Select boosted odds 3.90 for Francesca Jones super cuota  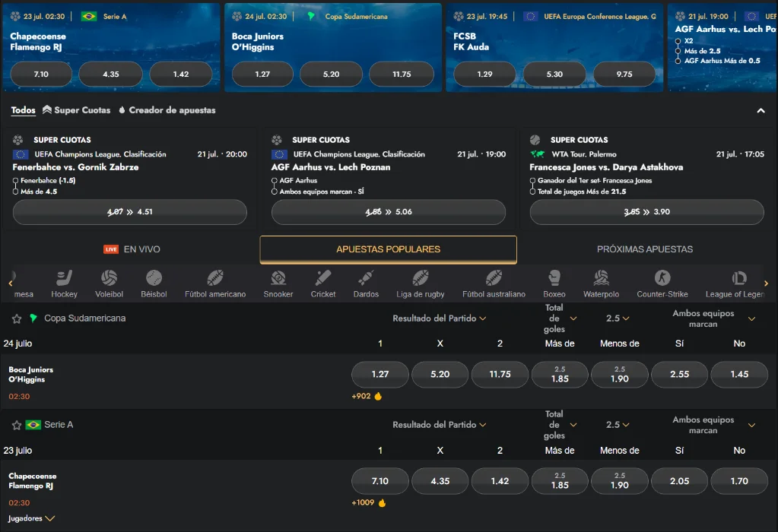click(647, 212)
